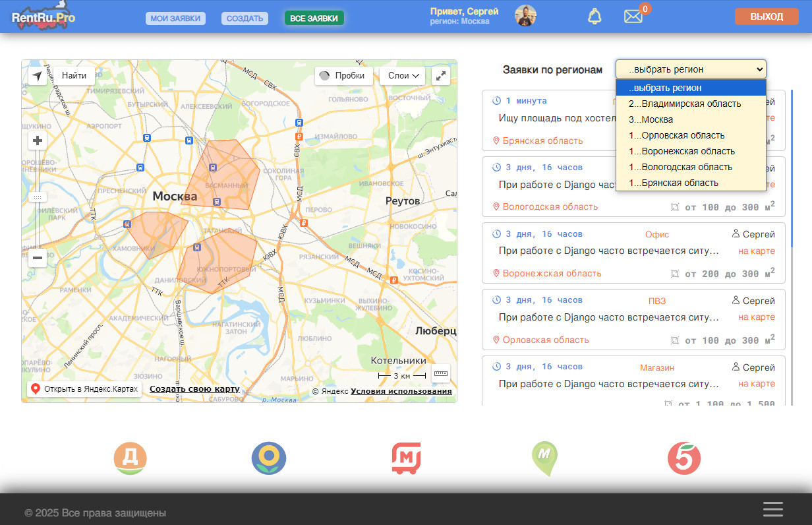Zoom in the map with plus
The width and height of the screenshot is (812, 525).
[x=38, y=140]
